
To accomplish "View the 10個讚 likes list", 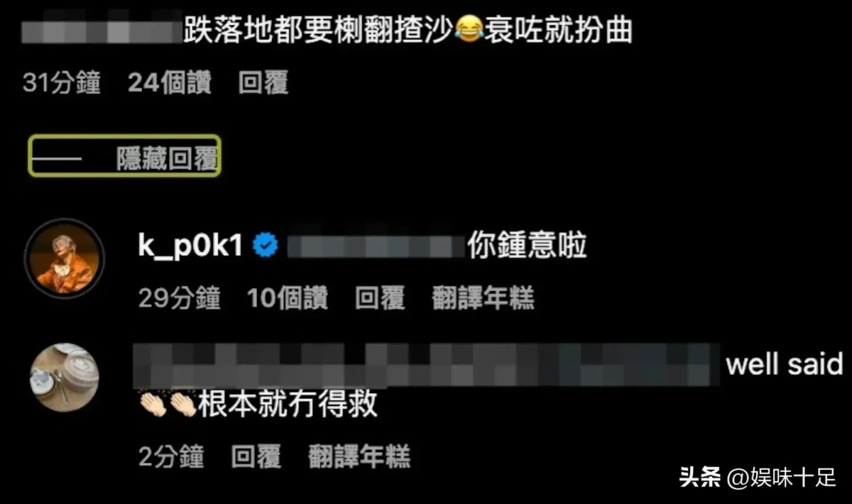I will 288,299.
